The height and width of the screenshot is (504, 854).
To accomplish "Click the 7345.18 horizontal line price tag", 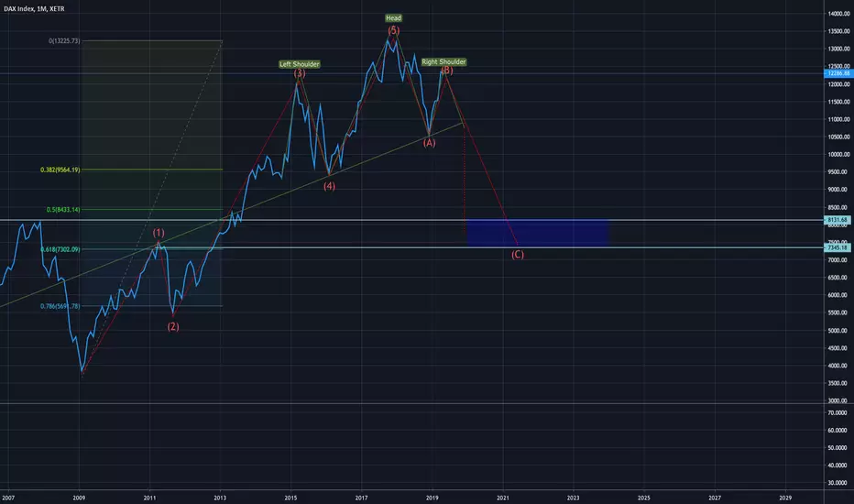I will coord(838,248).
